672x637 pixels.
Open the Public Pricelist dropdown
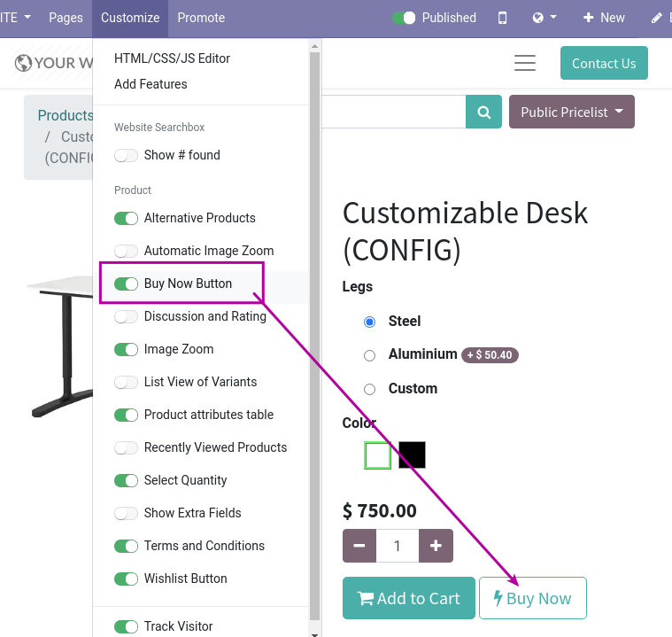[572, 112]
